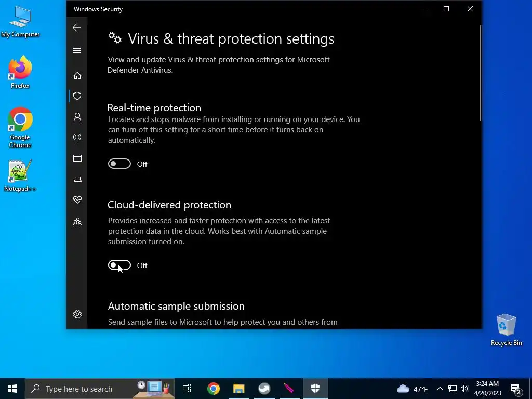Click Virus & threat protection settings title

pyautogui.click(x=231, y=38)
